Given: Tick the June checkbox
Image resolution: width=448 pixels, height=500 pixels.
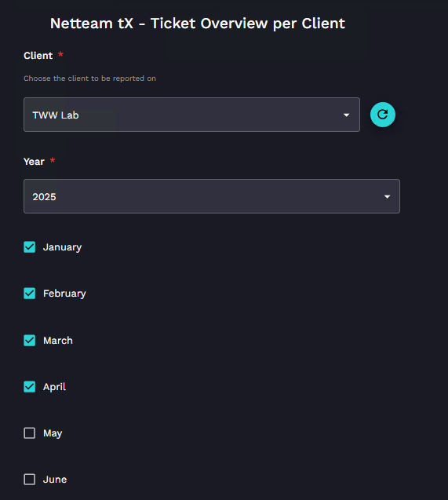Looking at the screenshot, I should click(x=30, y=480).
